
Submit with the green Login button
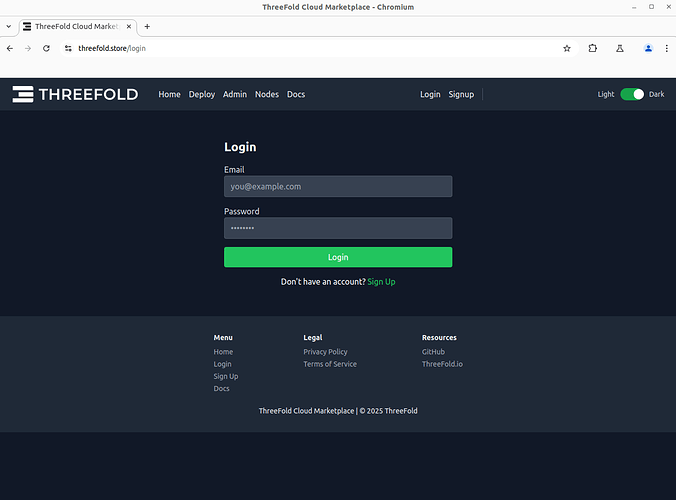(x=338, y=257)
